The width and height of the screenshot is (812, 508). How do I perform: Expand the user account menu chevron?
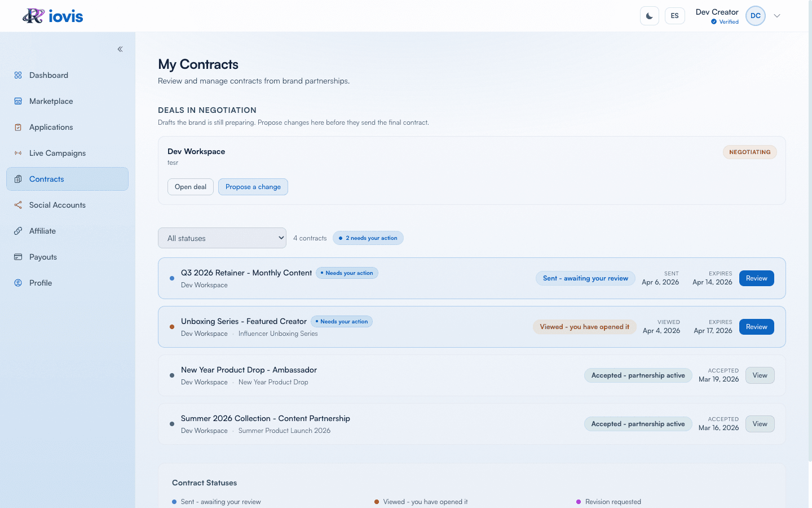(777, 16)
